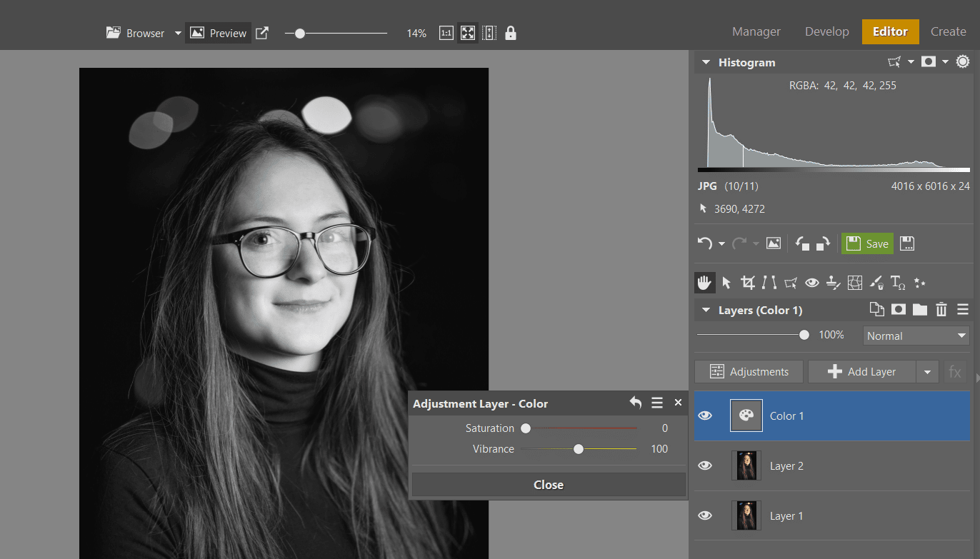
Task: Toggle selection display in Histogram header
Action: [x=894, y=62]
